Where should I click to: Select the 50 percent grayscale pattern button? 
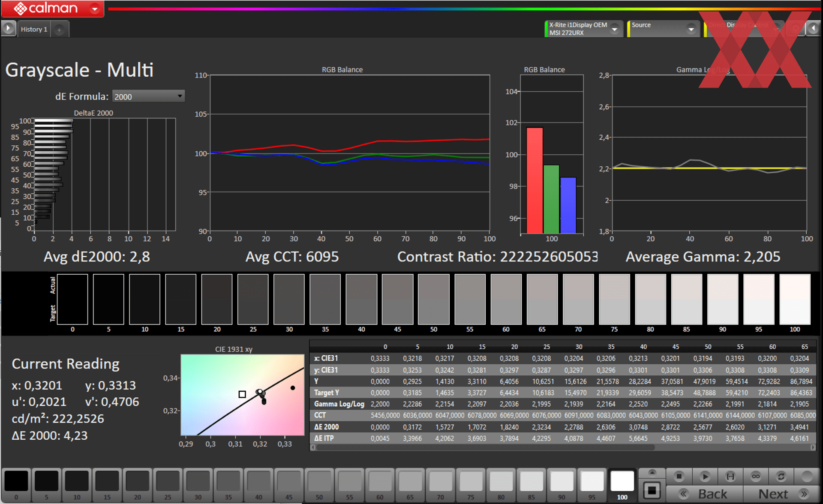click(x=319, y=485)
